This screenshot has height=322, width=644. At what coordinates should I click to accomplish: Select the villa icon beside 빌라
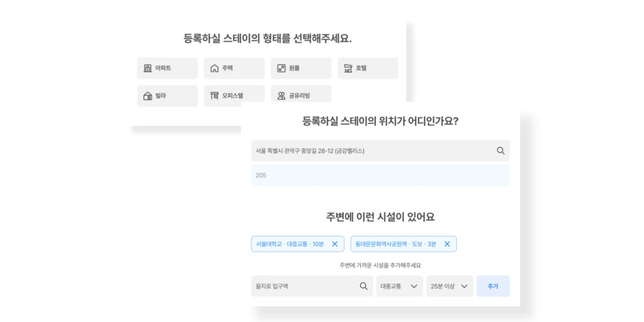(148, 95)
